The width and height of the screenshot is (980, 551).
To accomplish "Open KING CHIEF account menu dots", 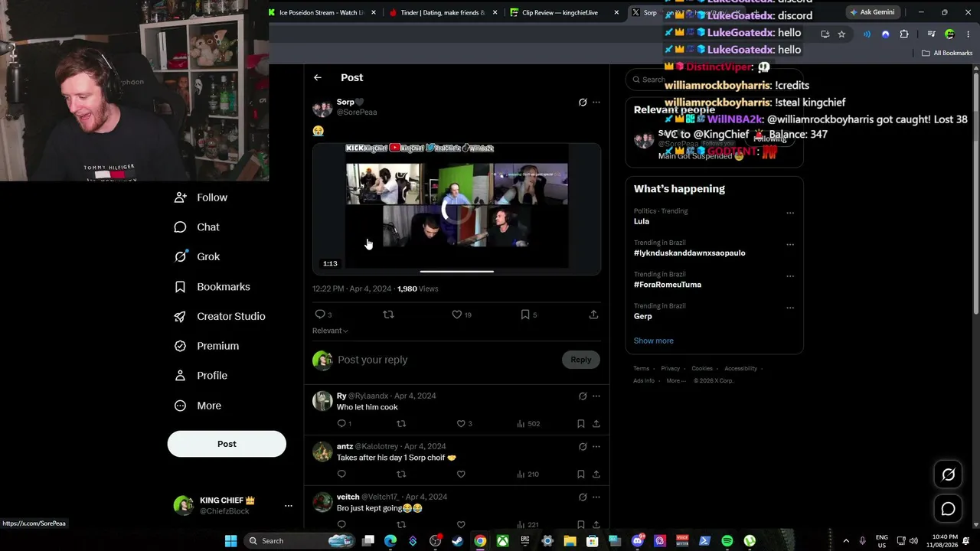I will (x=289, y=506).
